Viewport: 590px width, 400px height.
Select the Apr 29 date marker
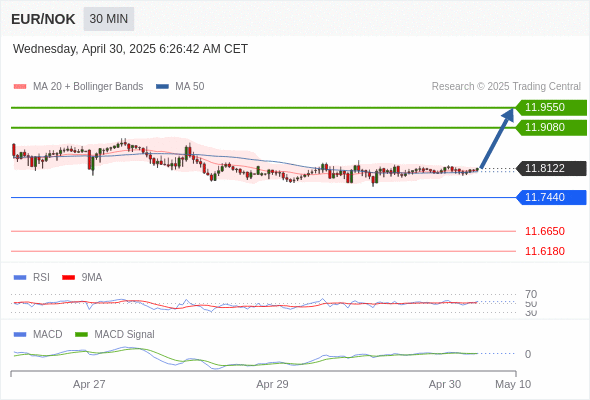click(x=272, y=384)
